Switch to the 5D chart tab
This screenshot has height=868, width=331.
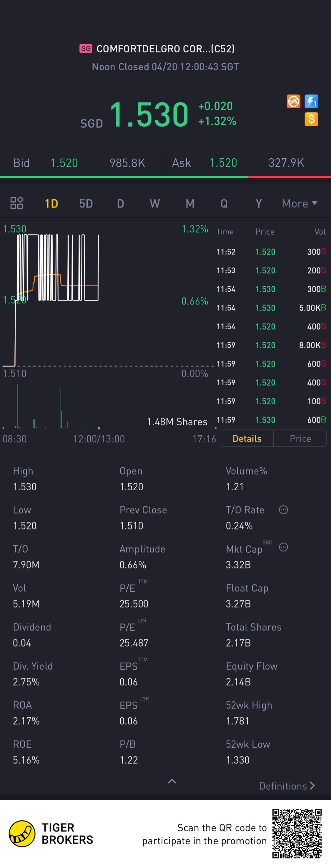tap(86, 203)
